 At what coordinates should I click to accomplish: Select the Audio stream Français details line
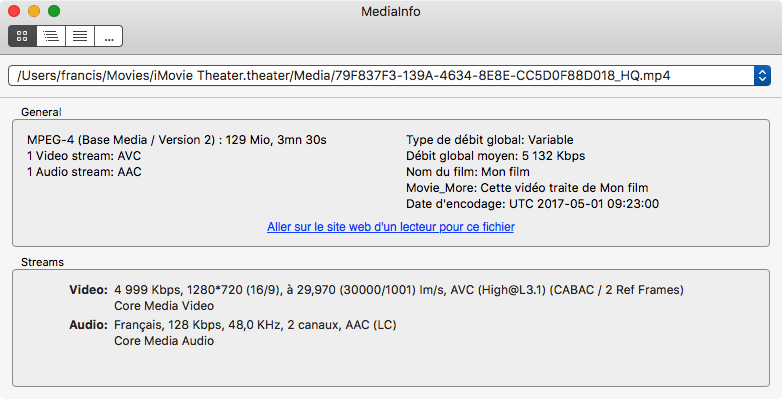255,325
